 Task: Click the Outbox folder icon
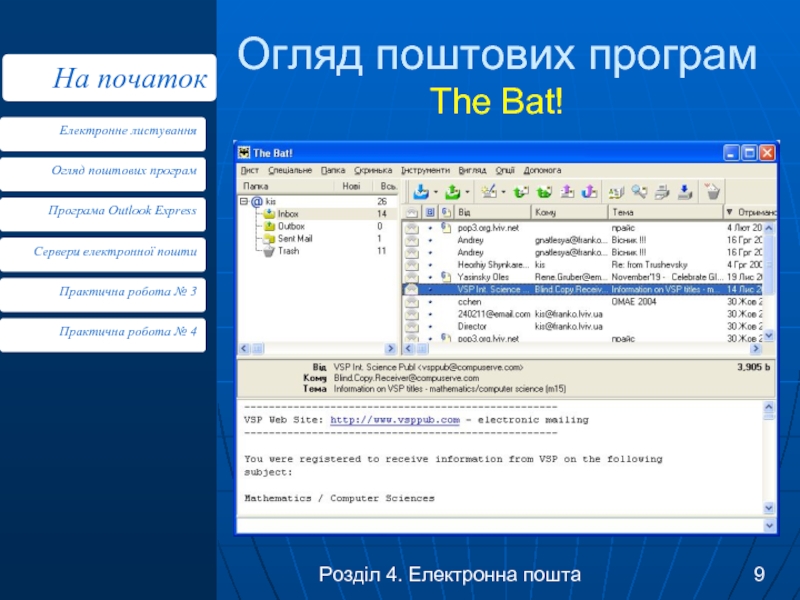tap(269, 226)
